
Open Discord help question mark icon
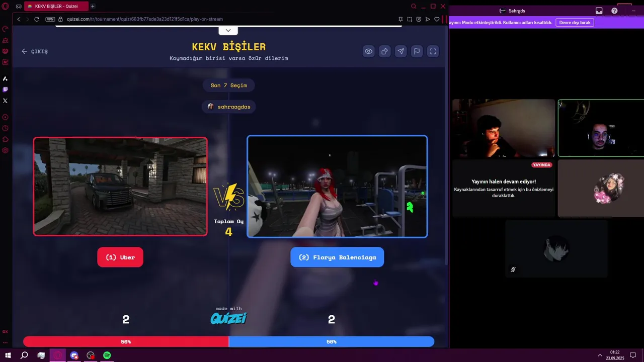[614, 11]
